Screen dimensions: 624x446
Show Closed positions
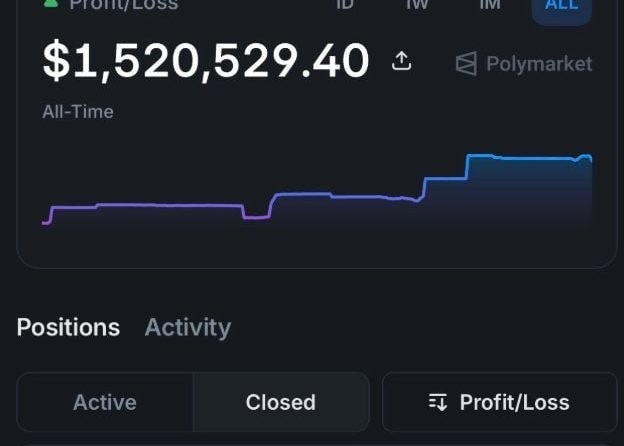(280, 402)
